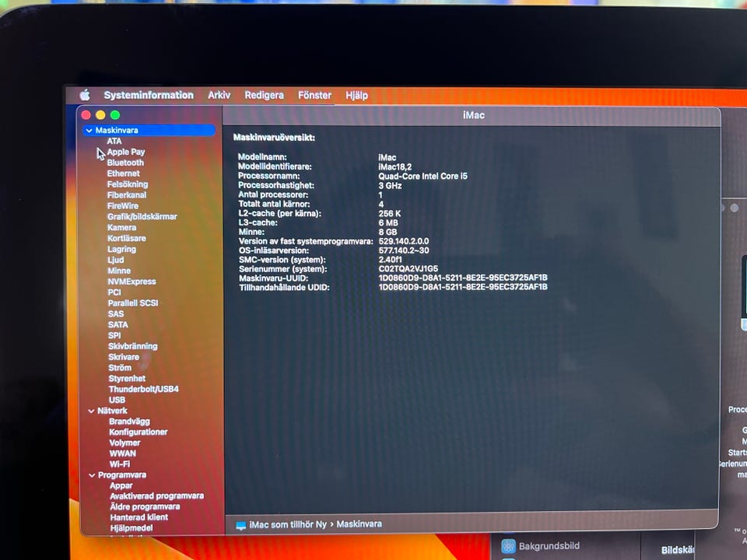This screenshot has height=560, width=747.
Task: Click Maskinvara in the bottom path bar
Action: (x=359, y=523)
